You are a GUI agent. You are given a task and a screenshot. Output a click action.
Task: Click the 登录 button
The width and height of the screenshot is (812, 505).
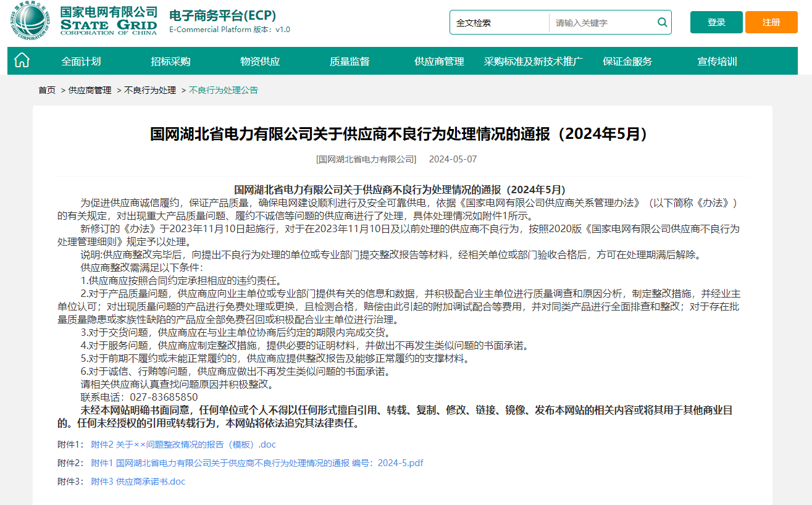tap(716, 22)
